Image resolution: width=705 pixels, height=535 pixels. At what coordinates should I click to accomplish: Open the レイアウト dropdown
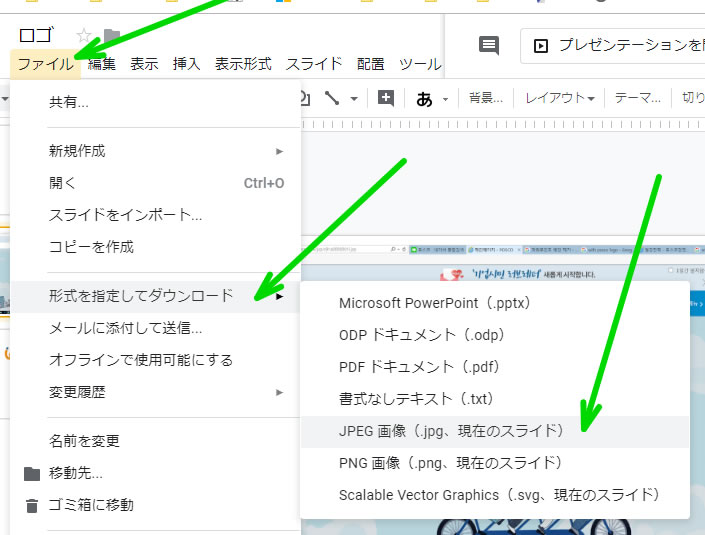(x=560, y=98)
